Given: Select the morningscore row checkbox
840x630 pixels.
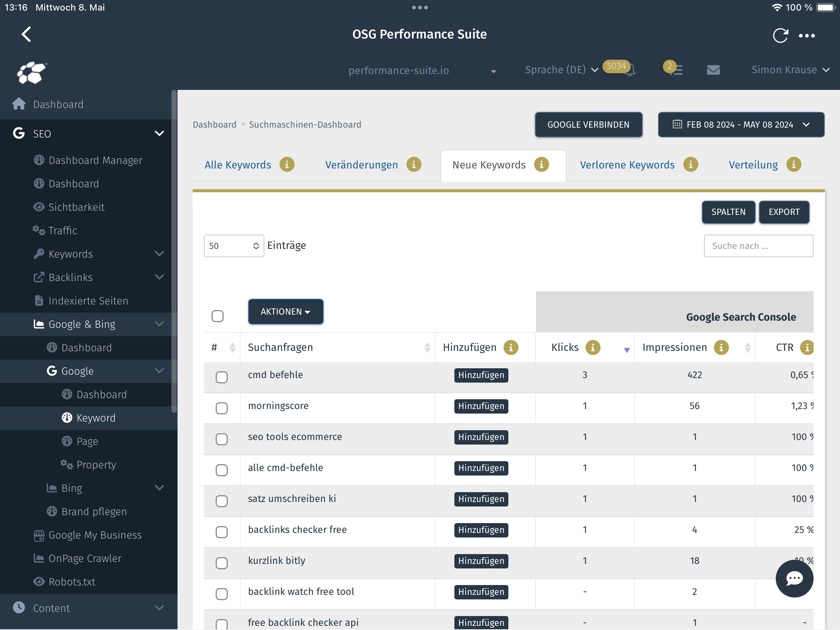Looking at the screenshot, I should (x=221, y=408).
